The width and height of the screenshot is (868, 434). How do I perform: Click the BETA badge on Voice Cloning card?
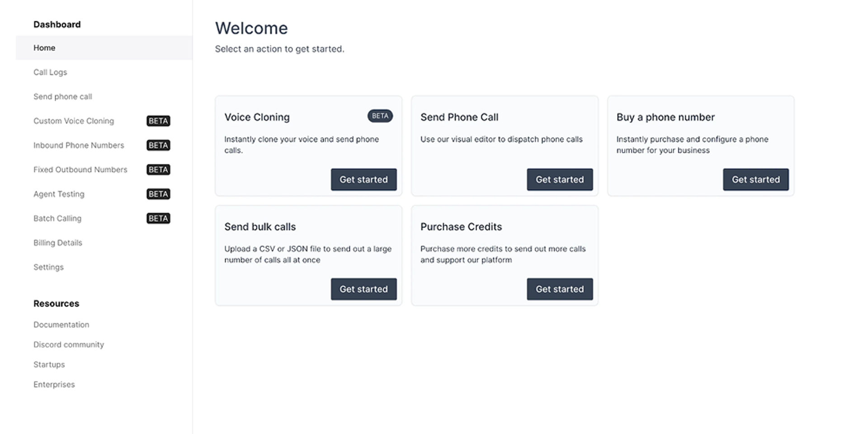tap(380, 116)
